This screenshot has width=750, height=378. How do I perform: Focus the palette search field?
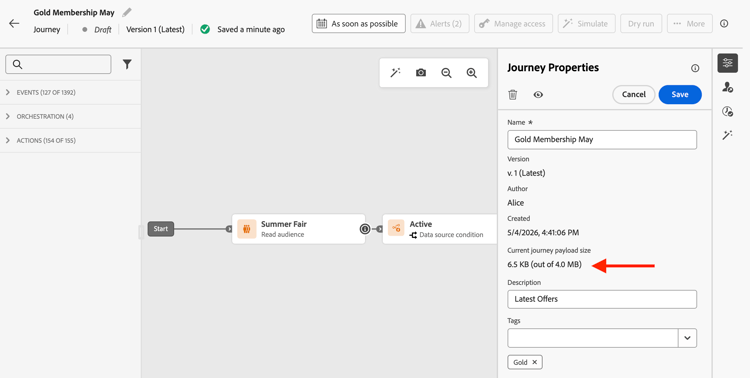(x=58, y=64)
